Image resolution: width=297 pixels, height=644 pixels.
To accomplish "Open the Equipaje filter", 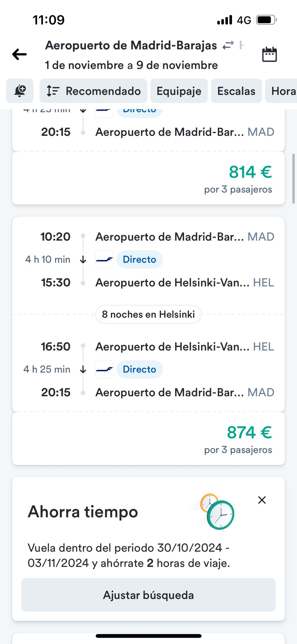I will click(x=179, y=91).
